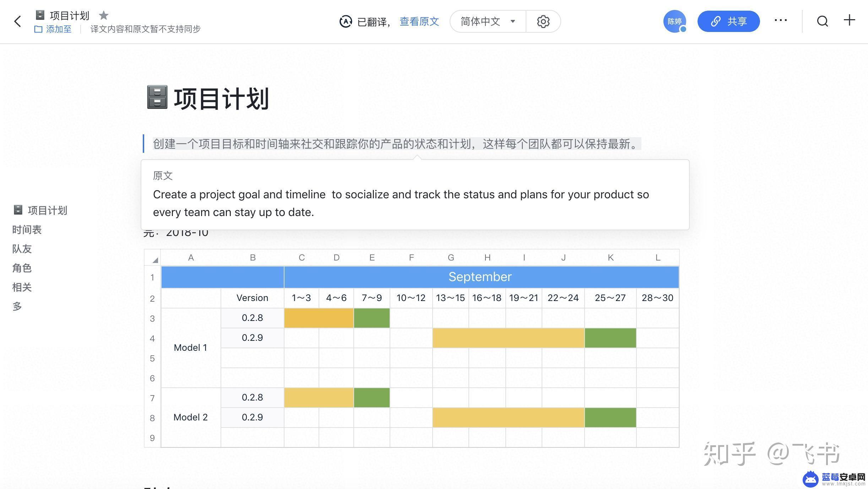This screenshot has height=489, width=868.
Task: Click the 项目计划 main heading
Action: click(221, 98)
